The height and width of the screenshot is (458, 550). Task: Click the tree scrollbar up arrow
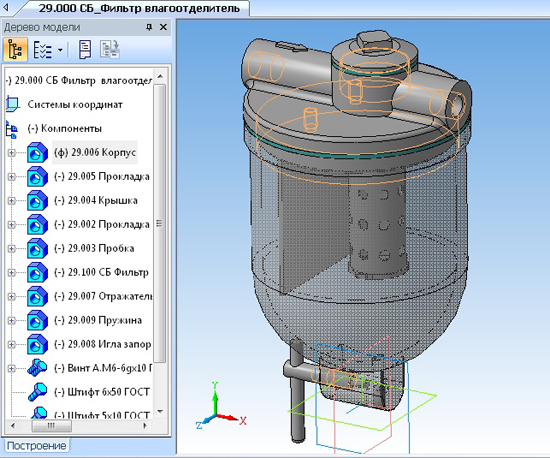tap(160, 76)
